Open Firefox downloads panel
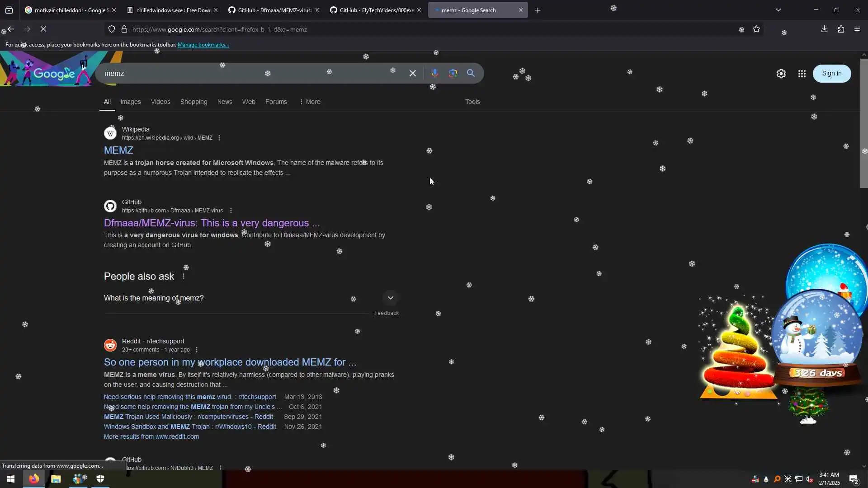 coord(824,29)
